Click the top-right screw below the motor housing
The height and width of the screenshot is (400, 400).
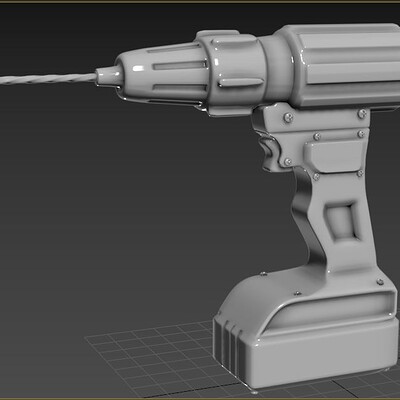coord(362,114)
